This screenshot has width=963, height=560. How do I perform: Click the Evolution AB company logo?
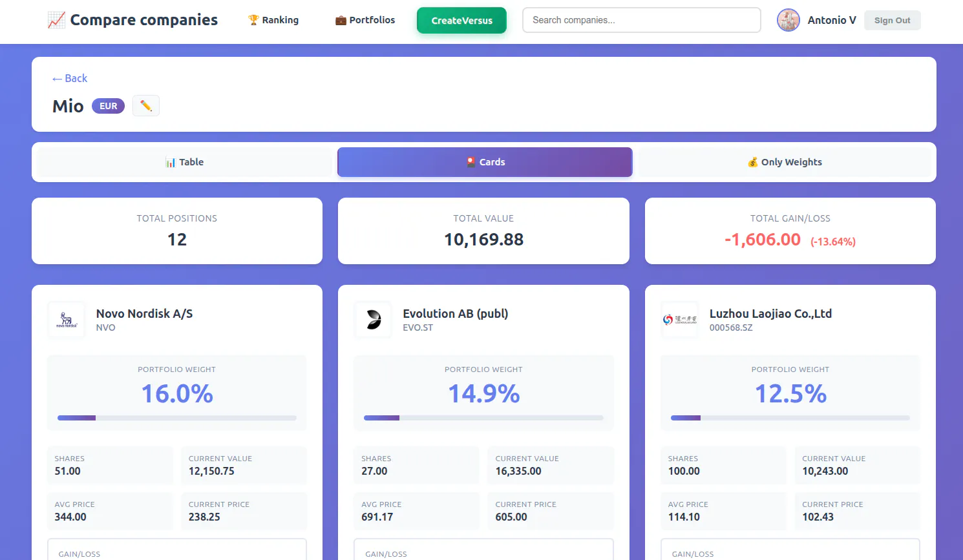pos(374,320)
